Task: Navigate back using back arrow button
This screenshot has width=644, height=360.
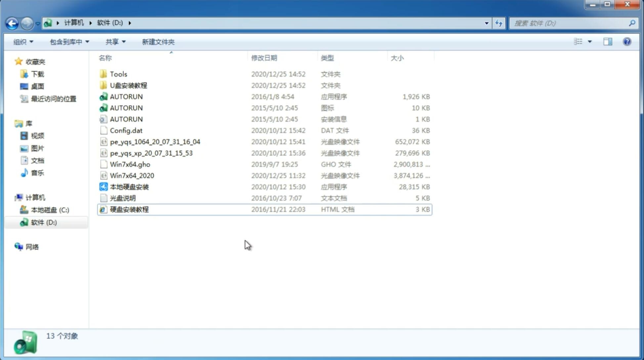Action: point(12,23)
